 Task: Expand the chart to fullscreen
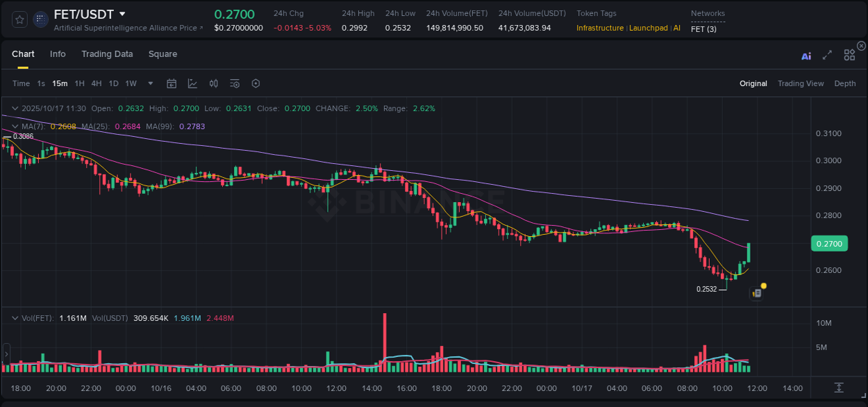(x=826, y=56)
